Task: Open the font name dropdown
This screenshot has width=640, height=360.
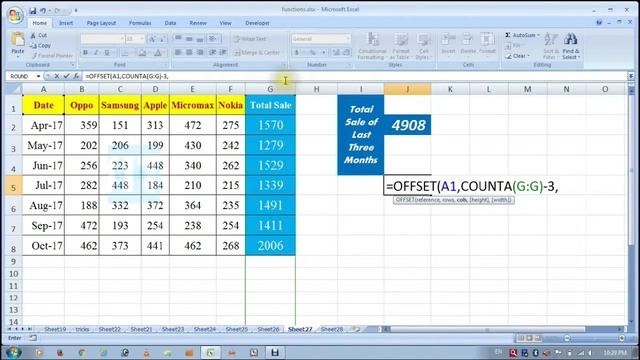Action: pyautogui.click(x=122, y=39)
